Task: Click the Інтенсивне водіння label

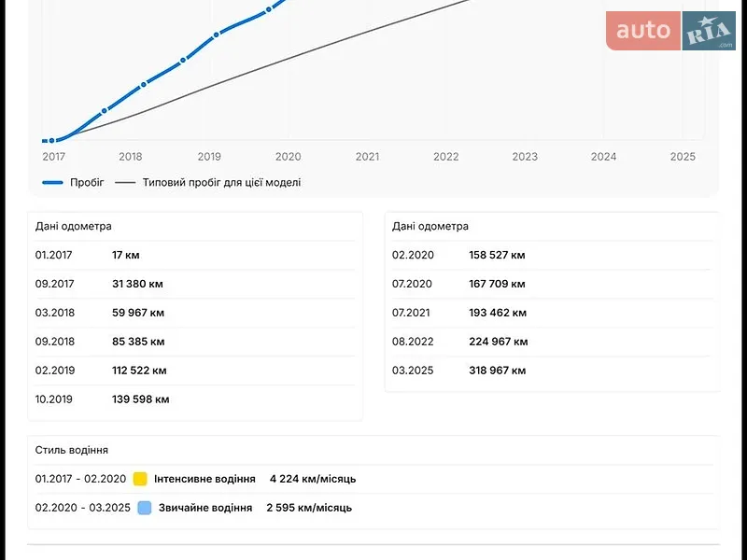Action: click(204, 479)
